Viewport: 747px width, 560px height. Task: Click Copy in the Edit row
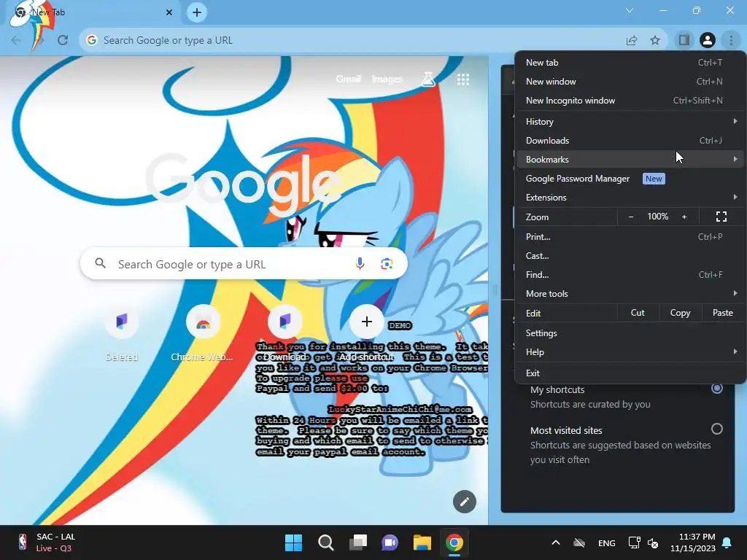[x=680, y=313]
